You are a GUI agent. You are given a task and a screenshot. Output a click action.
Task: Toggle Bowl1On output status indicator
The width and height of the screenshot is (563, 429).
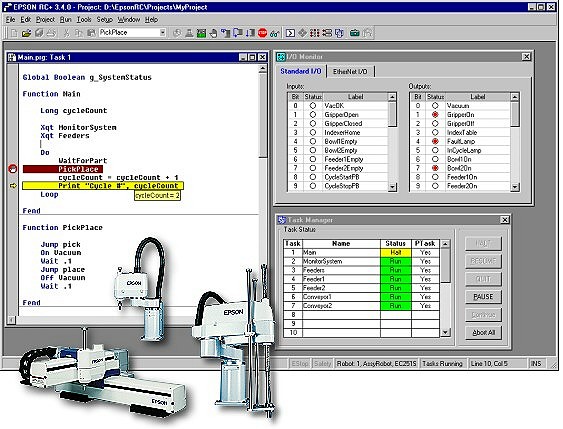pos(435,159)
